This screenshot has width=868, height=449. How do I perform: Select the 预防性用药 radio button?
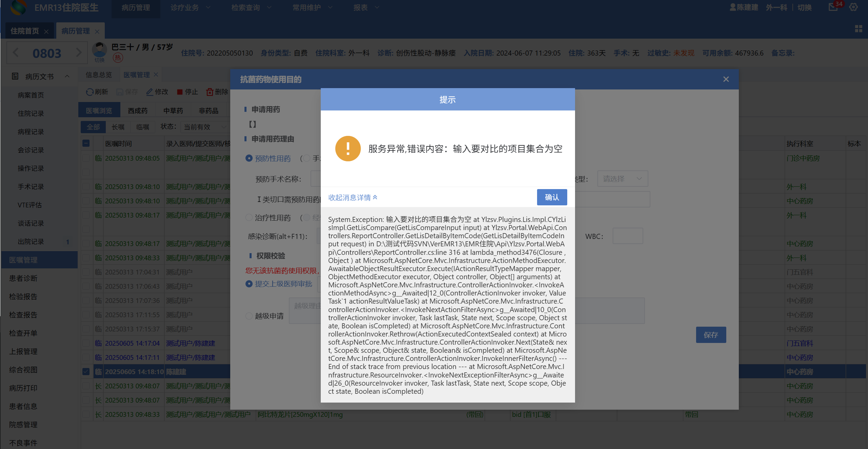(x=249, y=158)
